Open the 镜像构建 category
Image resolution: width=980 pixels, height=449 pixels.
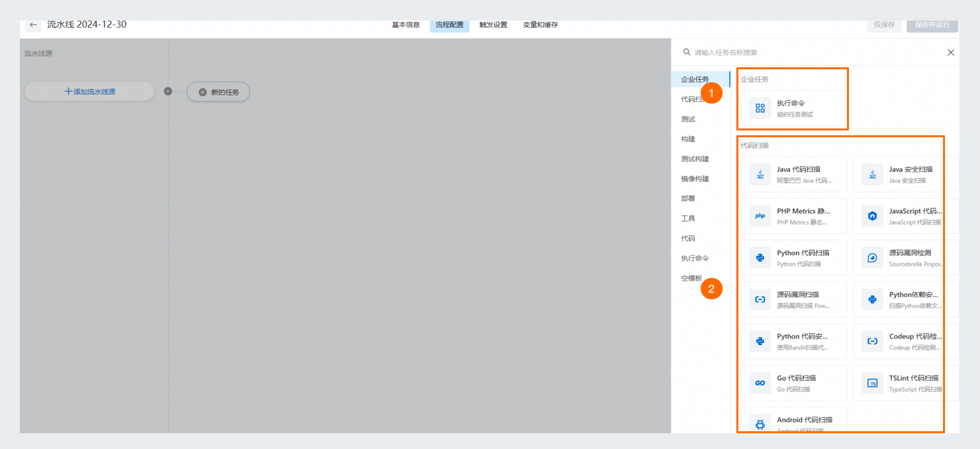click(x=695, y=179)
